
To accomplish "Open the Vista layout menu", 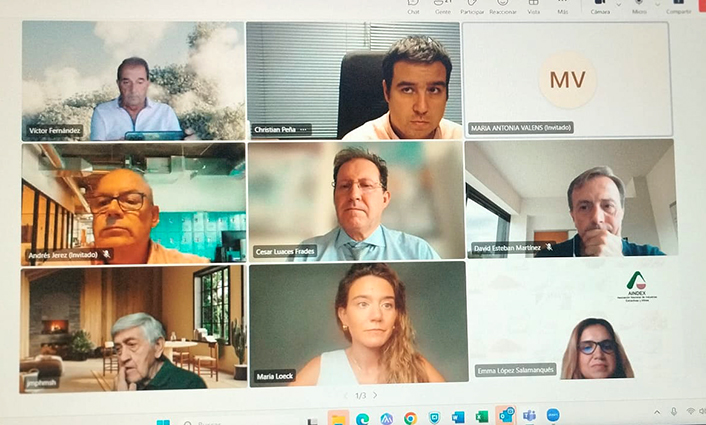I will point(534,7).
